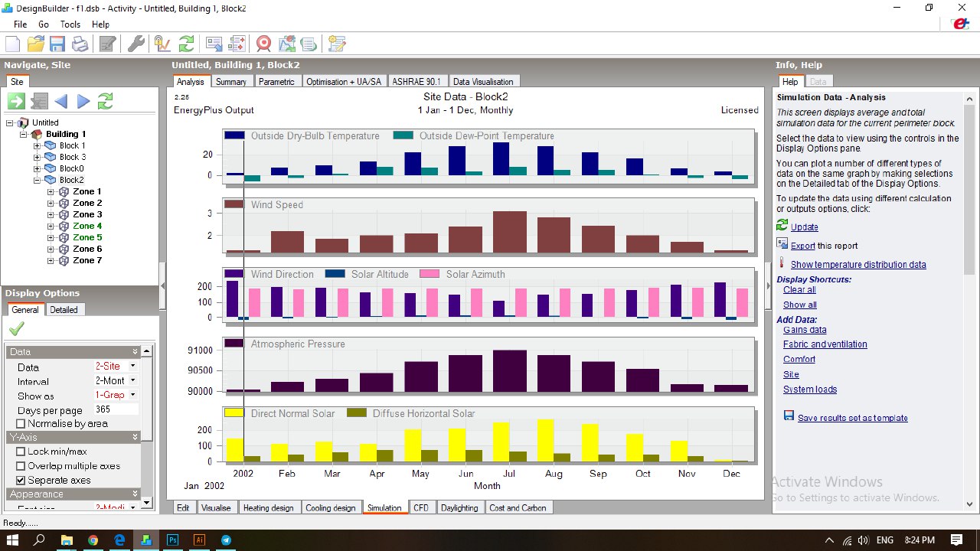This screenshot has width=980, height=551.
Task: Click the File Explorer taskbar icon
Action: 67,540
